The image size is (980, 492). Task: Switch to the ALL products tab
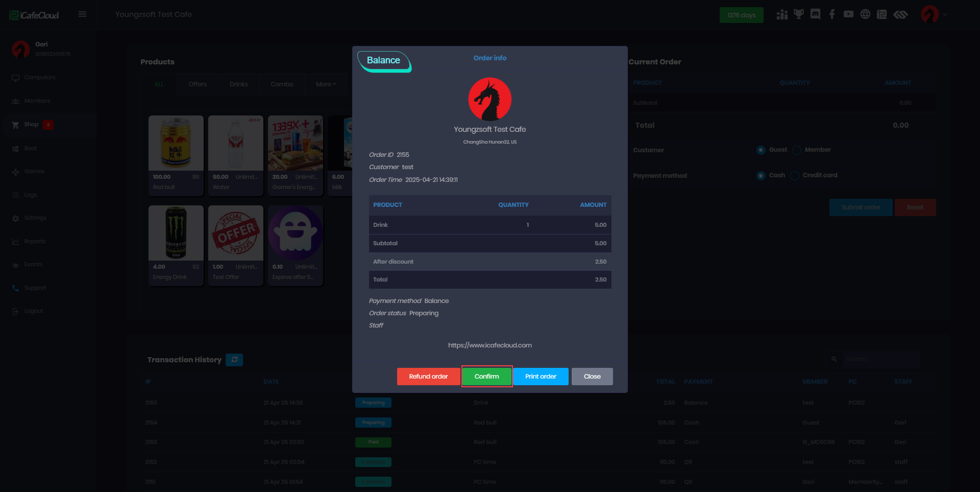point(159,84)
